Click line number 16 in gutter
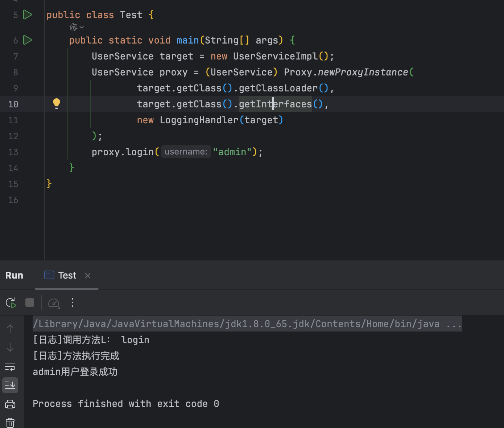 [13, 200]
